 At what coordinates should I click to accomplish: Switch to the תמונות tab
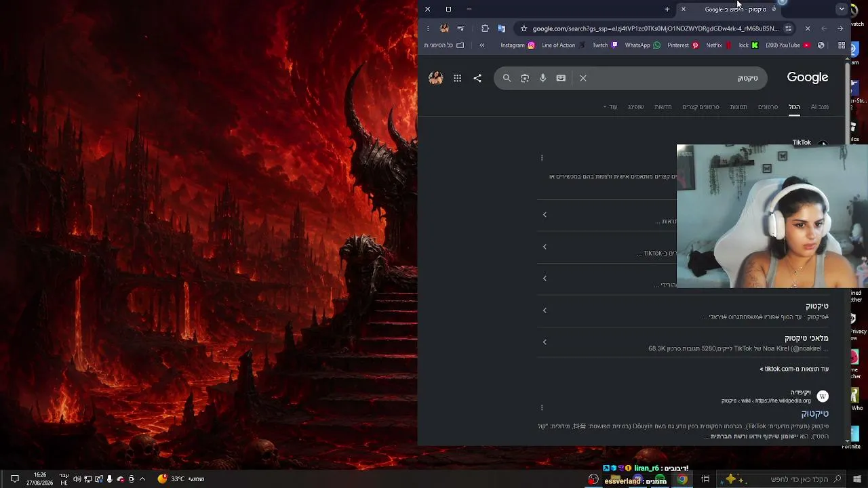(x=738, y=106)
